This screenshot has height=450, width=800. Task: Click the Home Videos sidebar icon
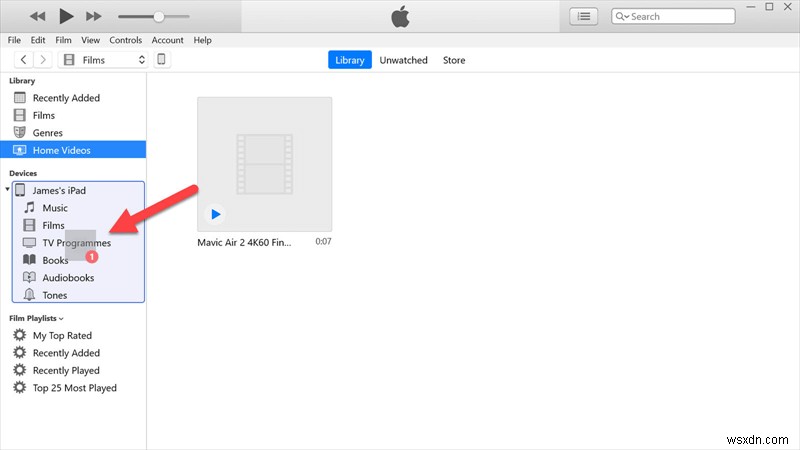[19, 150]
